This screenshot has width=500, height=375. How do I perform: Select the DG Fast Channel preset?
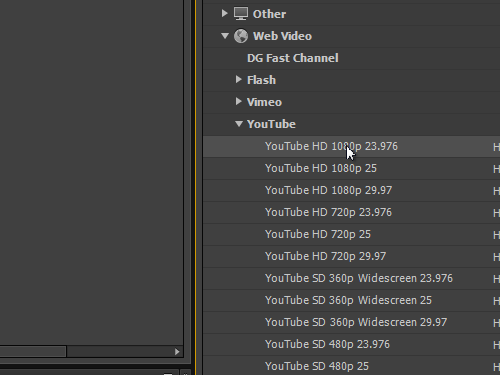[x=293, y=58]
